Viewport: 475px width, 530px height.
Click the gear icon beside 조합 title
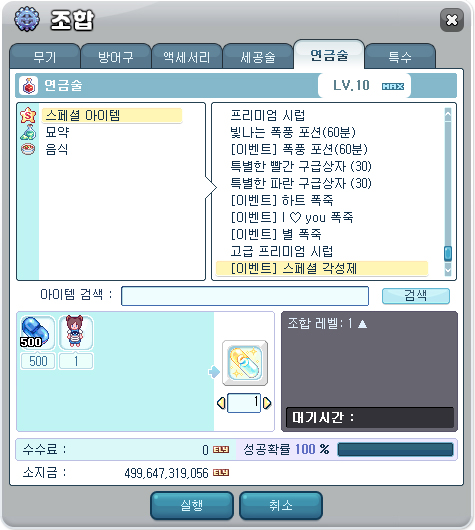tap(27, 19)
